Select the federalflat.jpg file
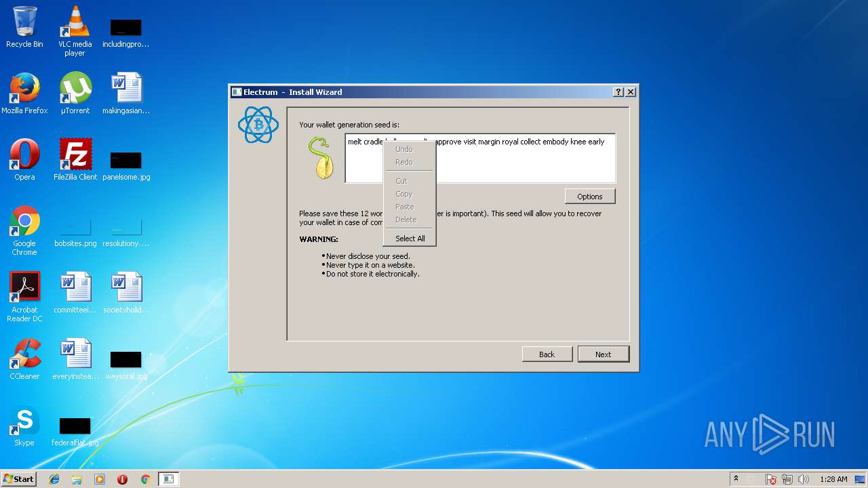868x488 pixels. pos(75,432)
